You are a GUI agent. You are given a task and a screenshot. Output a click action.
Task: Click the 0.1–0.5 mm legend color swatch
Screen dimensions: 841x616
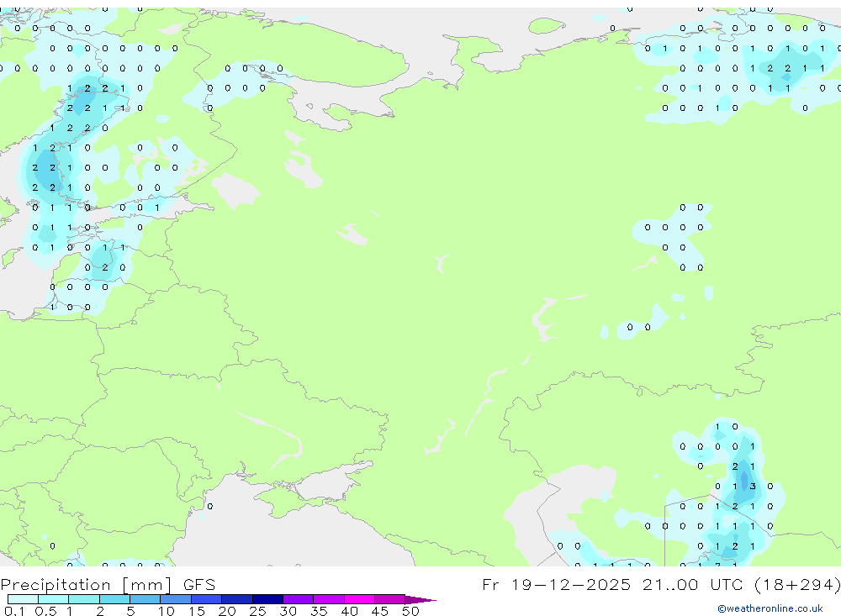click(23, 599)
